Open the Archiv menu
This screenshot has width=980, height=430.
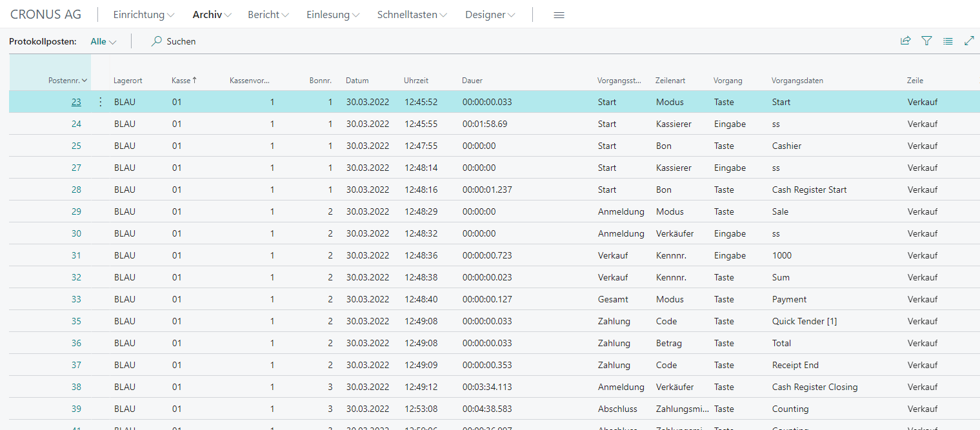coord(212,15)
